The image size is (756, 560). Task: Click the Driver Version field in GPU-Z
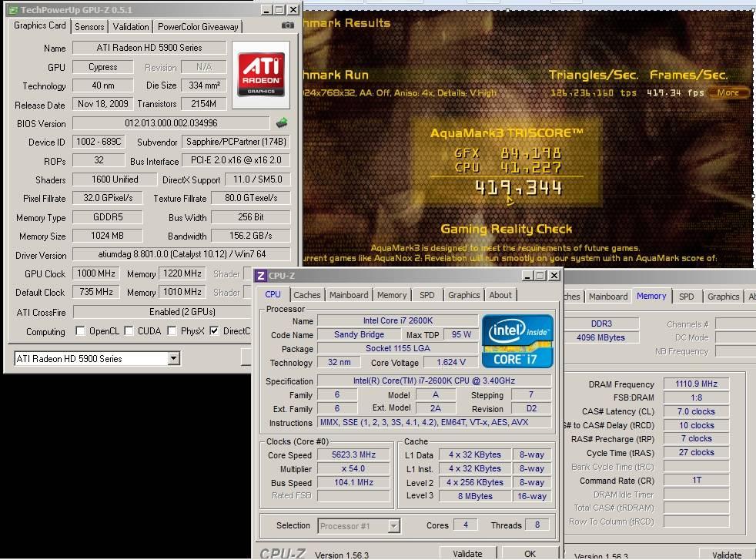[x=182, y=254]
